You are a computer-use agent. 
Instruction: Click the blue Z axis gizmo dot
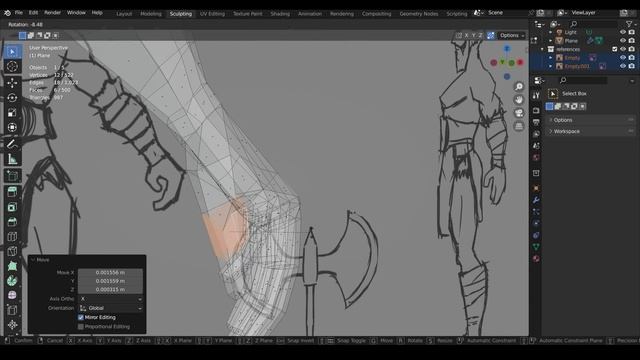(507, 49)
